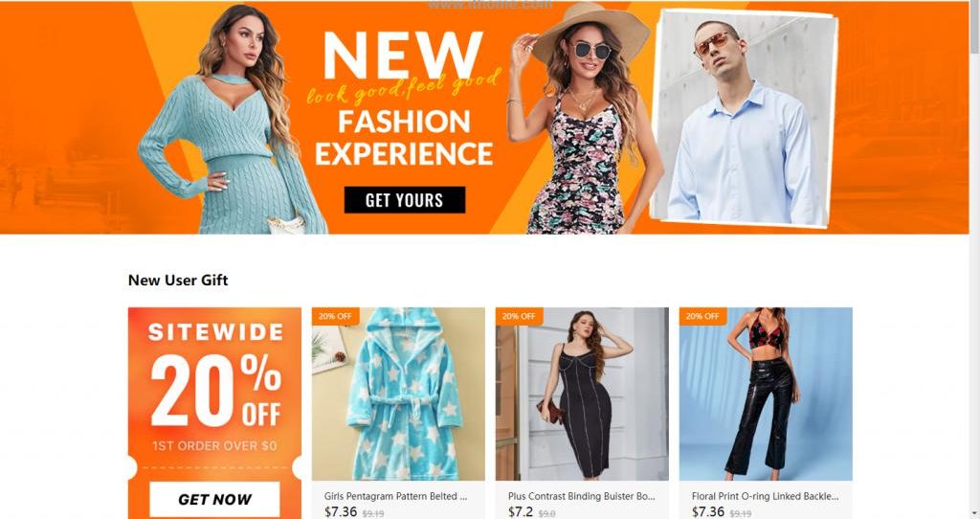
Task: Click the GET NOW coupon button
Action: tap(214, 499)
